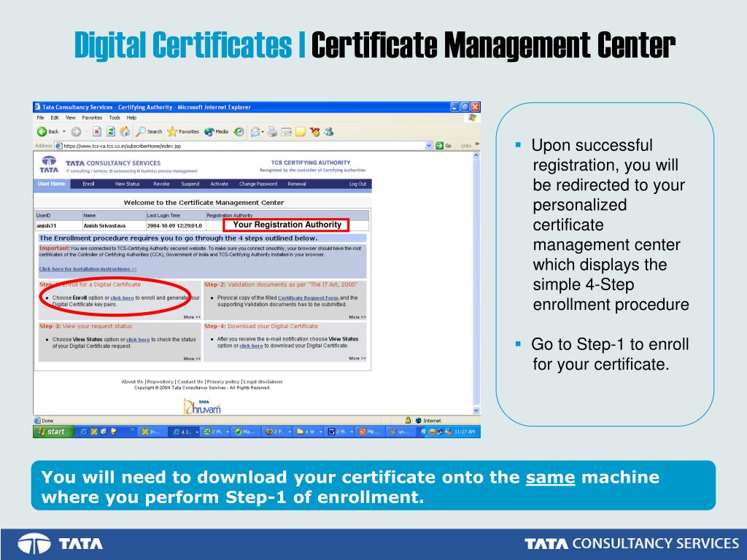The width and height of the screenshot is (747, 560).
Task: Open the Tools menu
Action: (115, 117)
